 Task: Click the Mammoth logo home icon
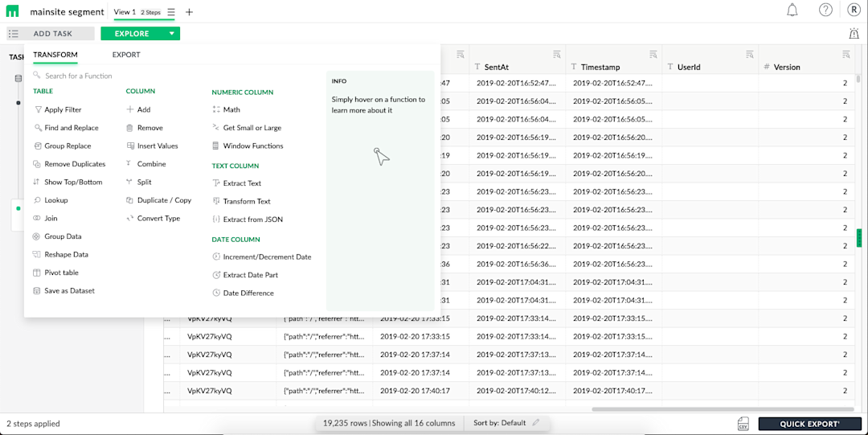pyautogui.click(x=13, y=11)
